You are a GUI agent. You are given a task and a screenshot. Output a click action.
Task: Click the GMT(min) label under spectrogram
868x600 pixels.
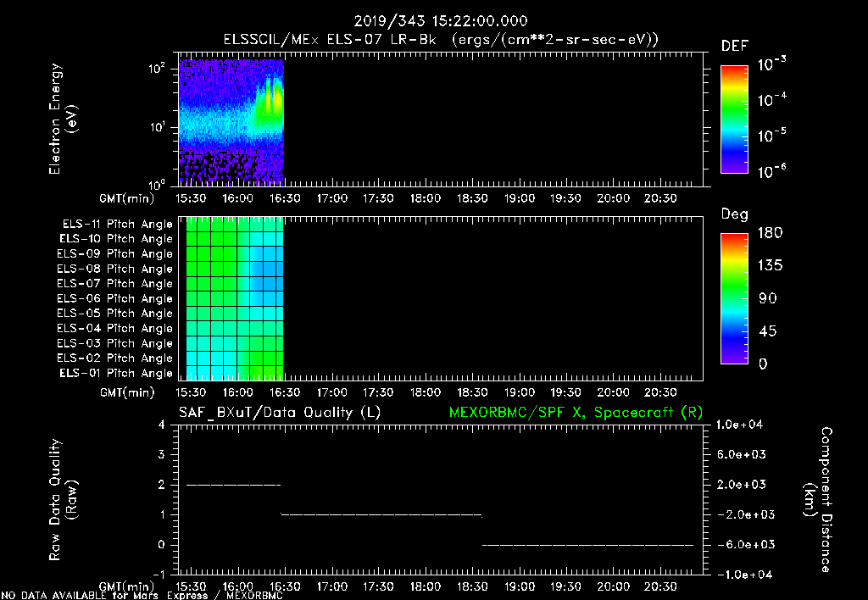[x=127, y=198]
